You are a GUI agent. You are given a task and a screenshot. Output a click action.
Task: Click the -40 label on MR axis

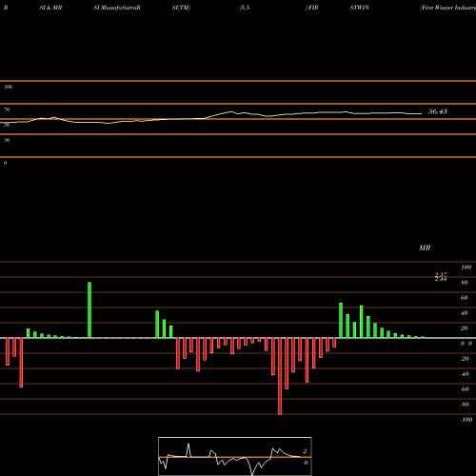click(x=465, y=374)
